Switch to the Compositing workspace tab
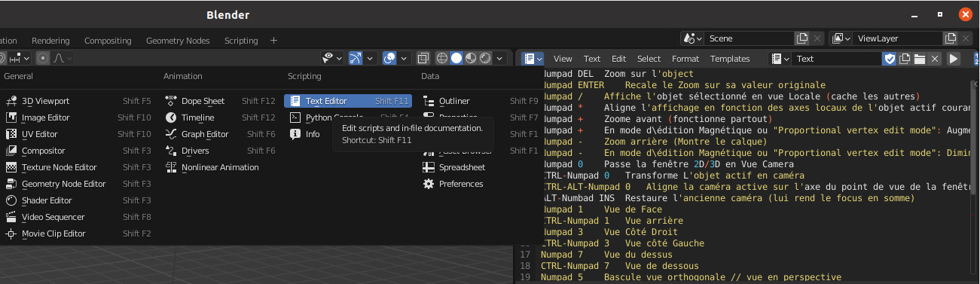Screen dimensions: 980x284 pyautogui.click(x=108, y=41)
